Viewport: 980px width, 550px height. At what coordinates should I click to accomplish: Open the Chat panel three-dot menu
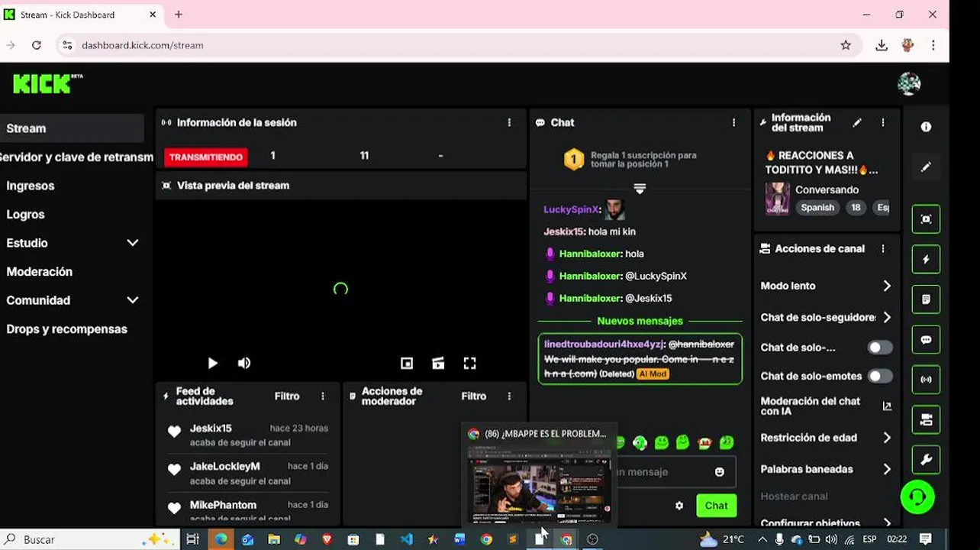pos(734,122)
